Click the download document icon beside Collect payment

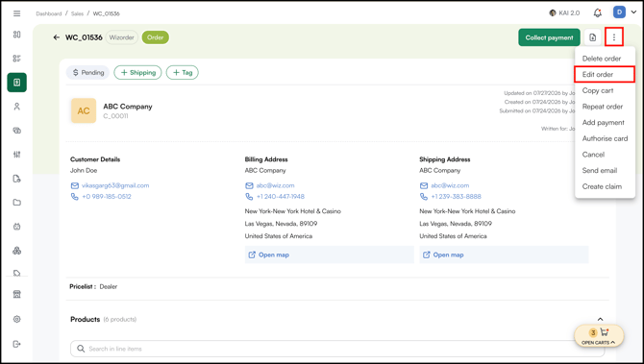[x=592, y=37]
